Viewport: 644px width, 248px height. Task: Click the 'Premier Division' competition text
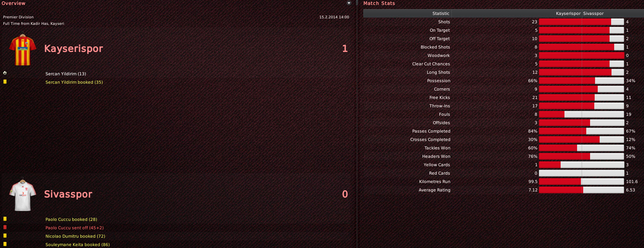coord(18,17)
